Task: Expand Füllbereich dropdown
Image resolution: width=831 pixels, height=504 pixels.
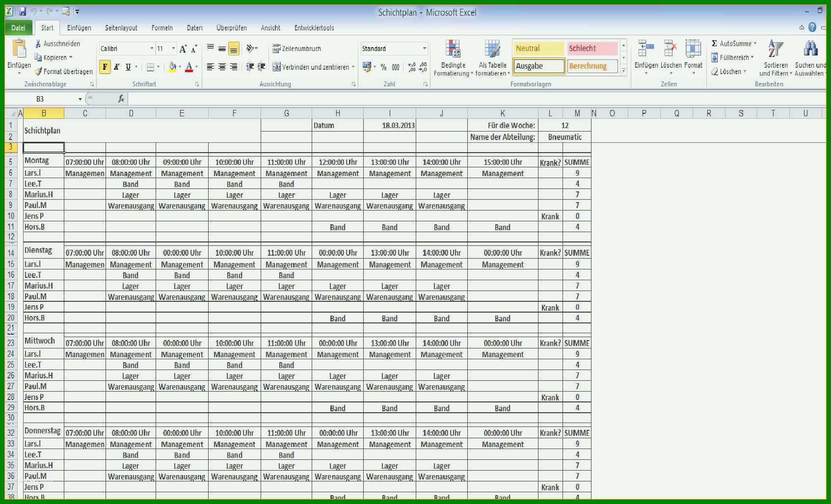Action: 752,57
